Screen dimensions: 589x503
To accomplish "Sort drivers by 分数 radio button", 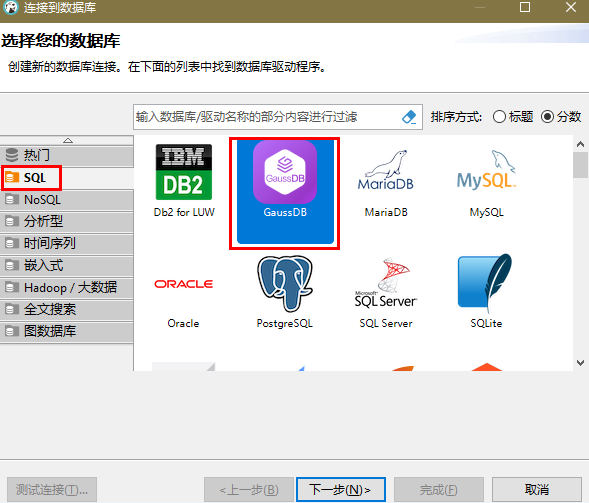I will coord(548,117).
